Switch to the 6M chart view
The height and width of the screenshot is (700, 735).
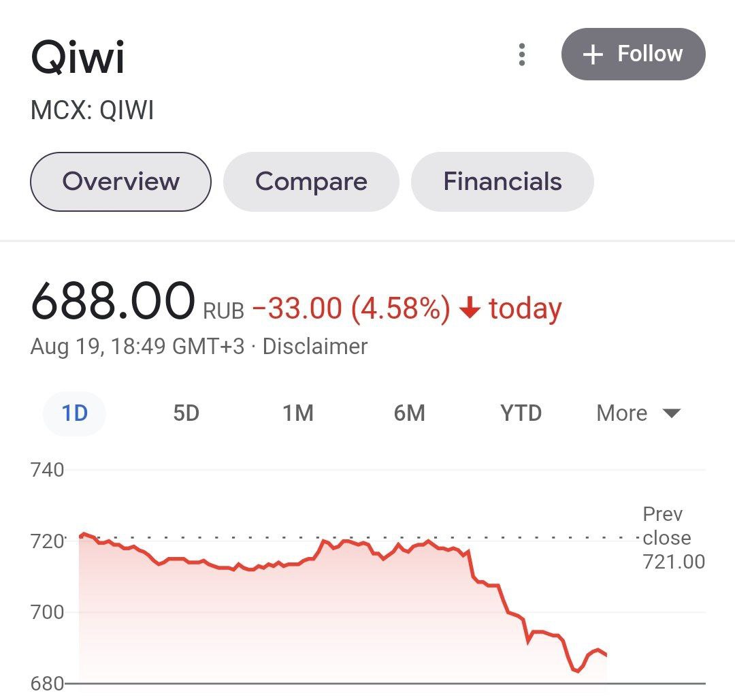point(410,413)
